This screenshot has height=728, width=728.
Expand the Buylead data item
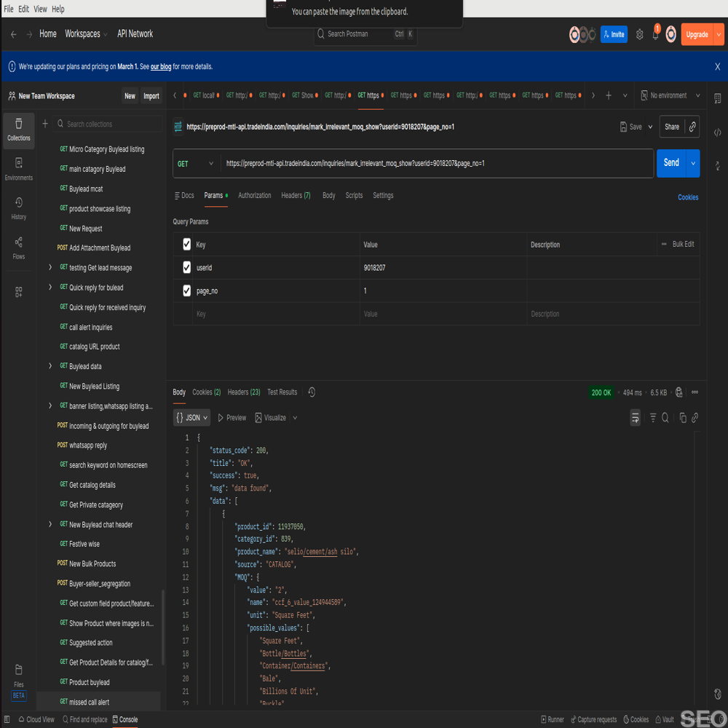(50, 366)
